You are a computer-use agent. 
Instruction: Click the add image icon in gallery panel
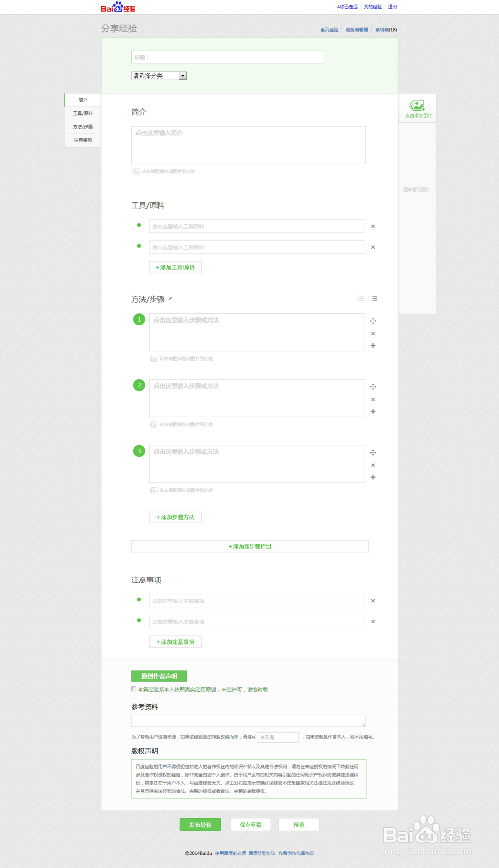417,106
